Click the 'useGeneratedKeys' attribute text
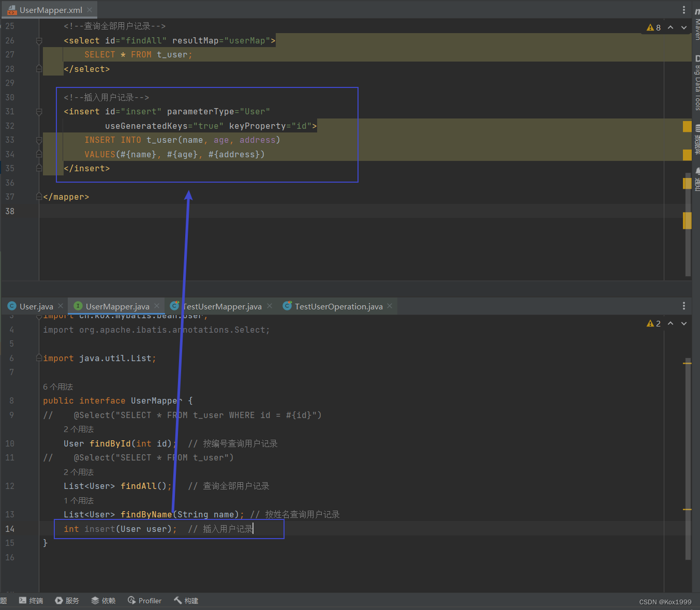The width and height of the screenshot is (700, 610). coord(146,126)
